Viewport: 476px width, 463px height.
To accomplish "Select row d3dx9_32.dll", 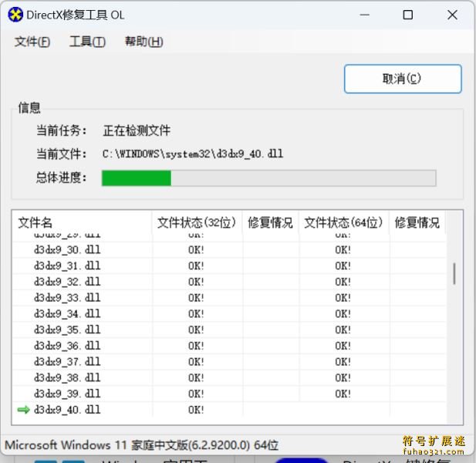I will point(229,282).
